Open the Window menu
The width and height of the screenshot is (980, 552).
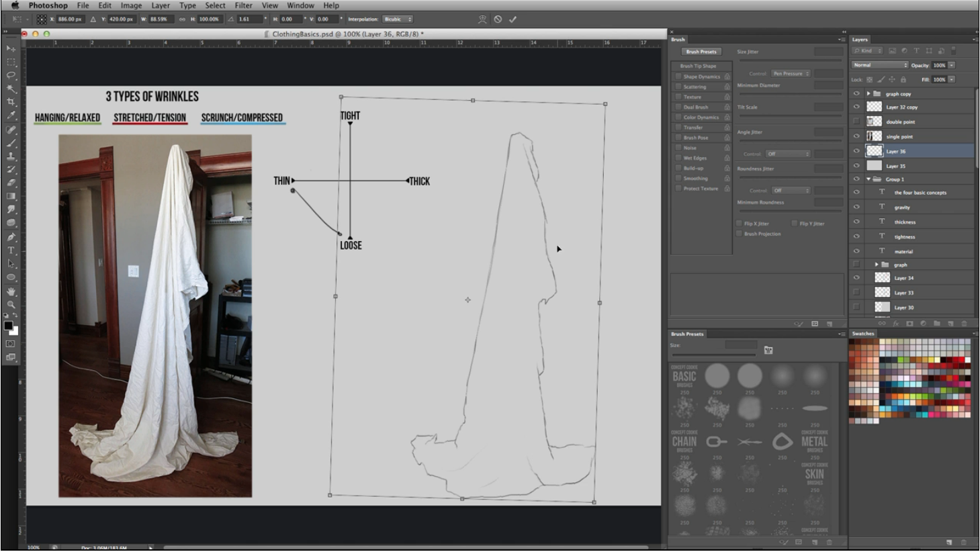point(300,5)
